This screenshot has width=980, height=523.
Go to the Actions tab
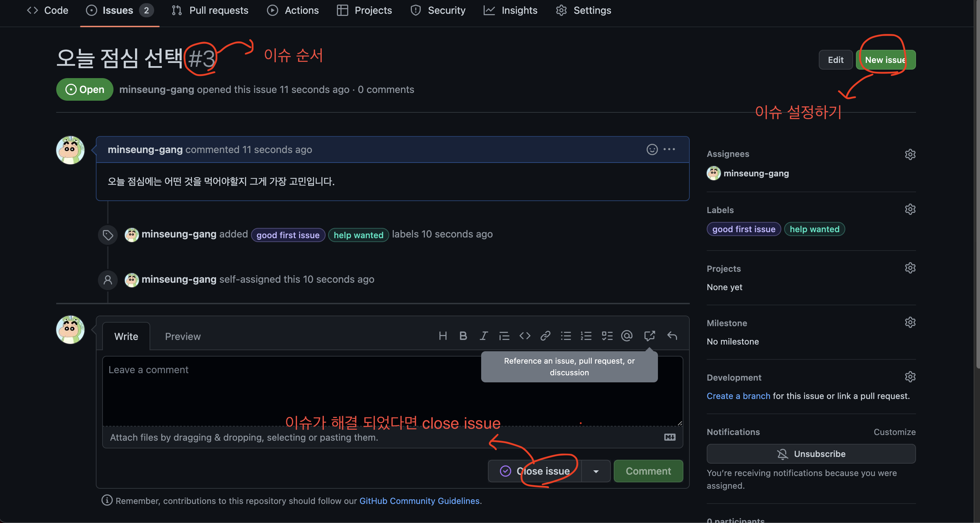click(x=293, y=10)
